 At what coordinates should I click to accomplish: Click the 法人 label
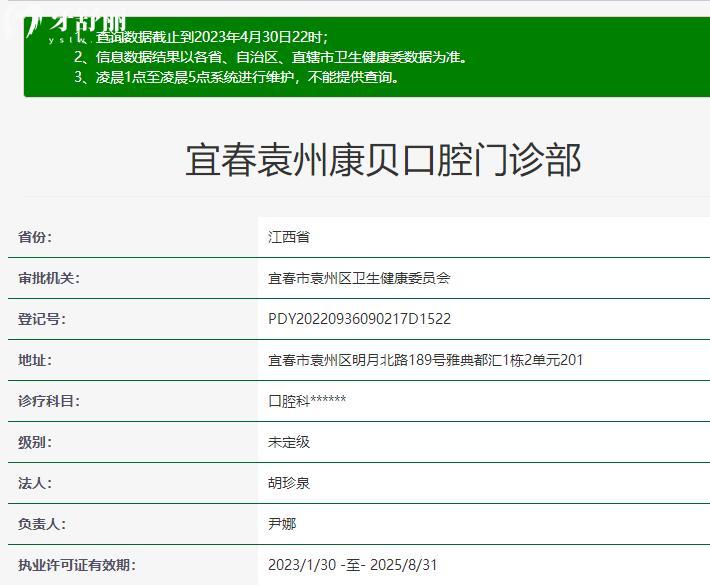(x=35, y=483)
